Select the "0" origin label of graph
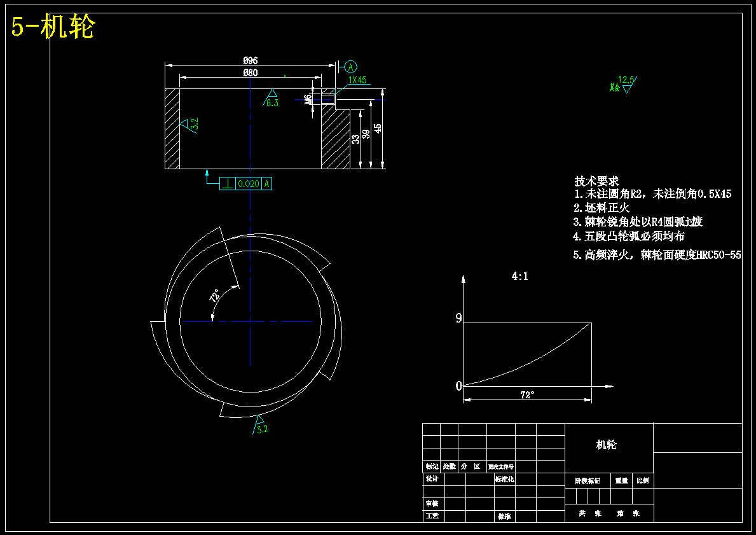Image resolution: width=756 pixels, height=535 pixels. click(x=458, y=386)
